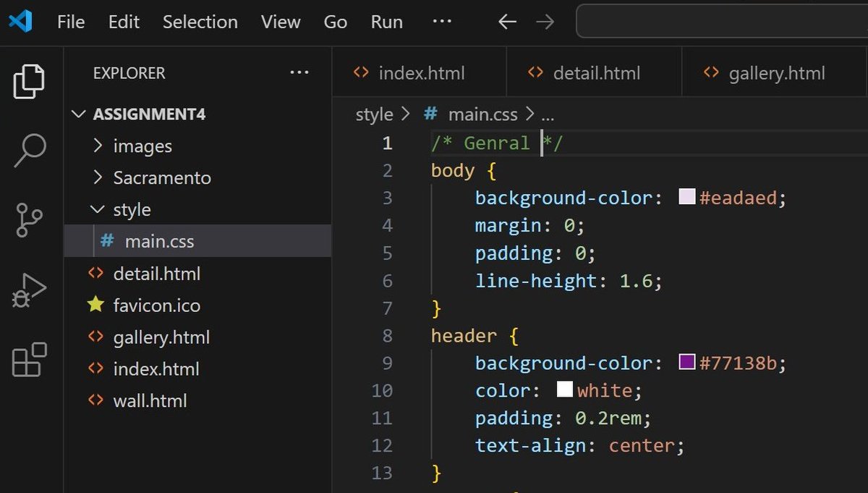Click the 'header' selector on line 8
Screen dimensions: 868x493
coord(464,336)
